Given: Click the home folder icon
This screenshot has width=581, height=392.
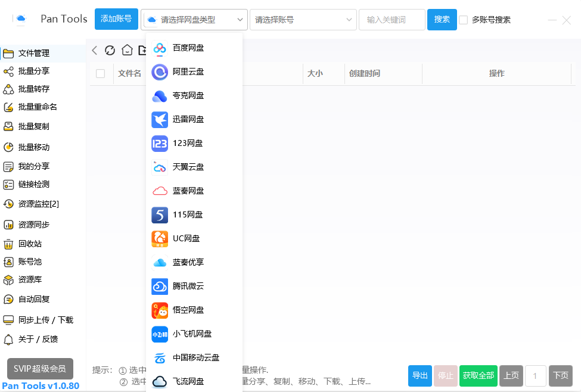Looking at the screenshot, I should pos(127,51).
